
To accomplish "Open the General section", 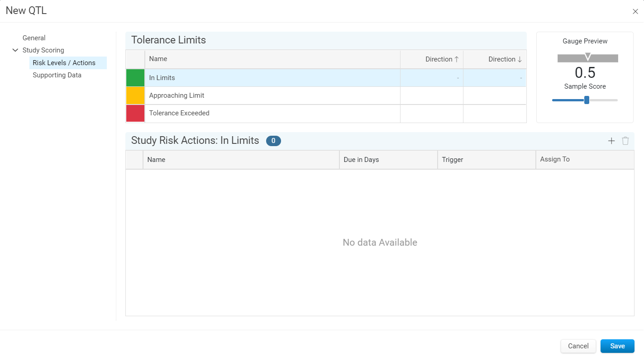I will [34, 38].
